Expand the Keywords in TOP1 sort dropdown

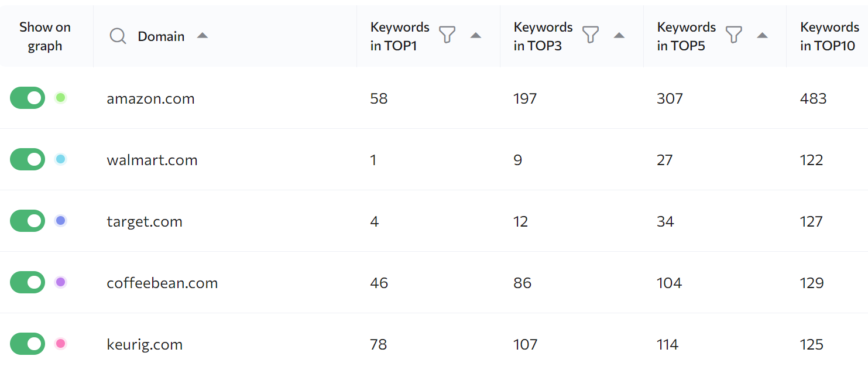476,35
